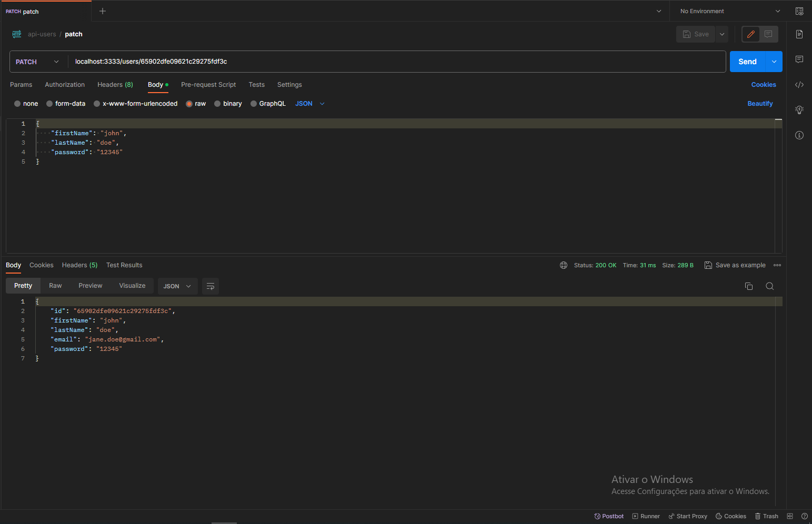Search within the response body
This screenshot has height=524, width=812.
pos(770,286)
